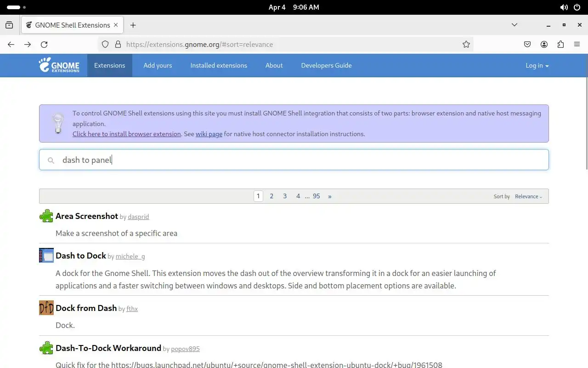
Task: Click the 'Dock.' description text
Action: (x=65, y=325)
